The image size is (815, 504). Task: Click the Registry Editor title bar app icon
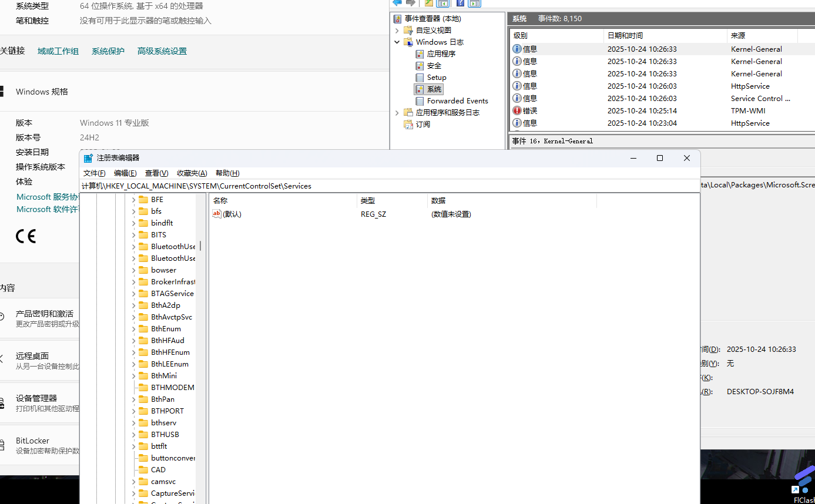88,158
